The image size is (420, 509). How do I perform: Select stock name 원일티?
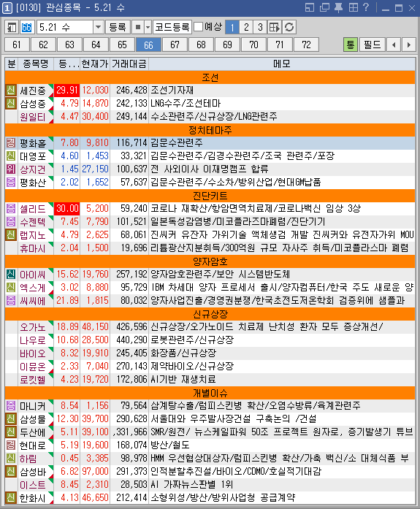pyautogui.click(x=33, y=117)
